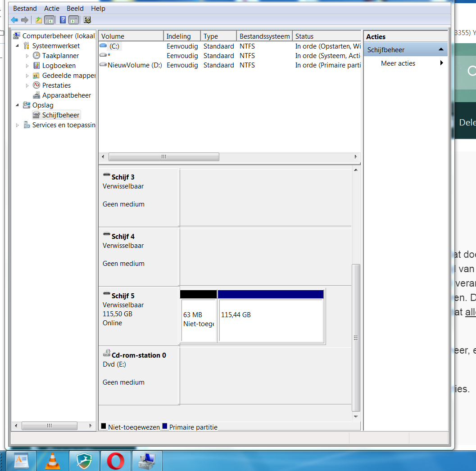The image size is (476, 471).
Task: Open VLC media player from taskbar
Action: 53,461
